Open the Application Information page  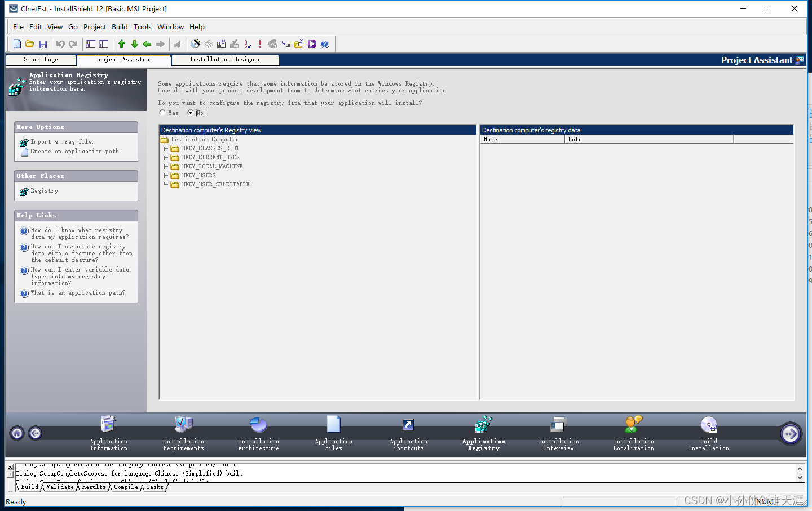coord(108,434)
